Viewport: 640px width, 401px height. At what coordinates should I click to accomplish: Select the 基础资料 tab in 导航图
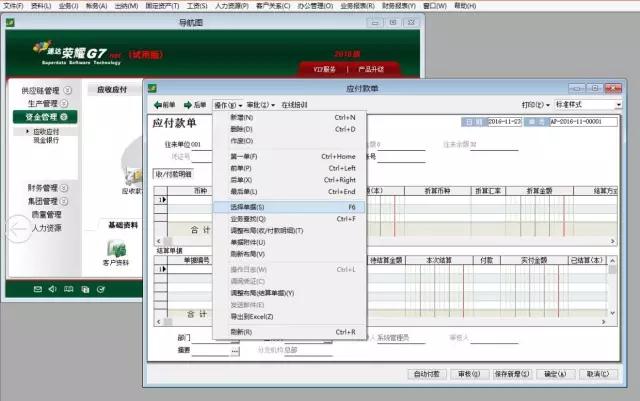click(x=123, y=225)
